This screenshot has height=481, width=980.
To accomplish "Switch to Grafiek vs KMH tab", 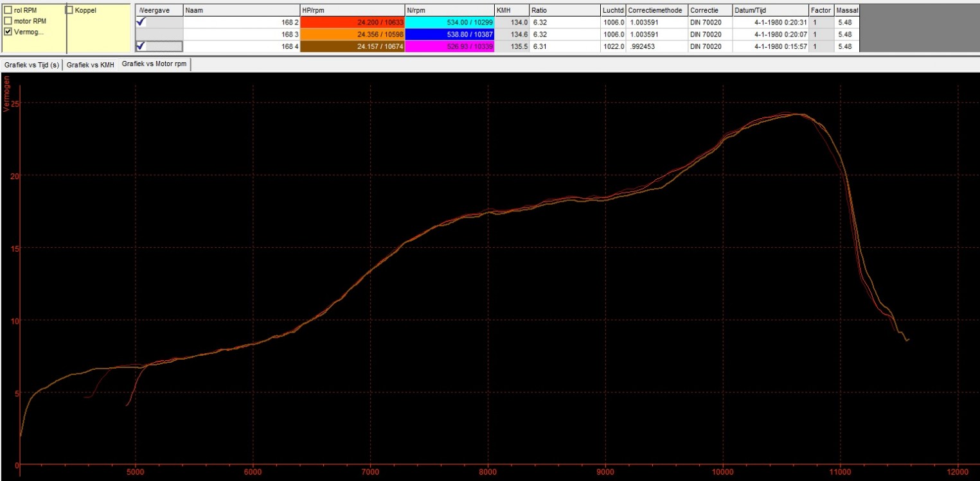I will coord(90,65).
